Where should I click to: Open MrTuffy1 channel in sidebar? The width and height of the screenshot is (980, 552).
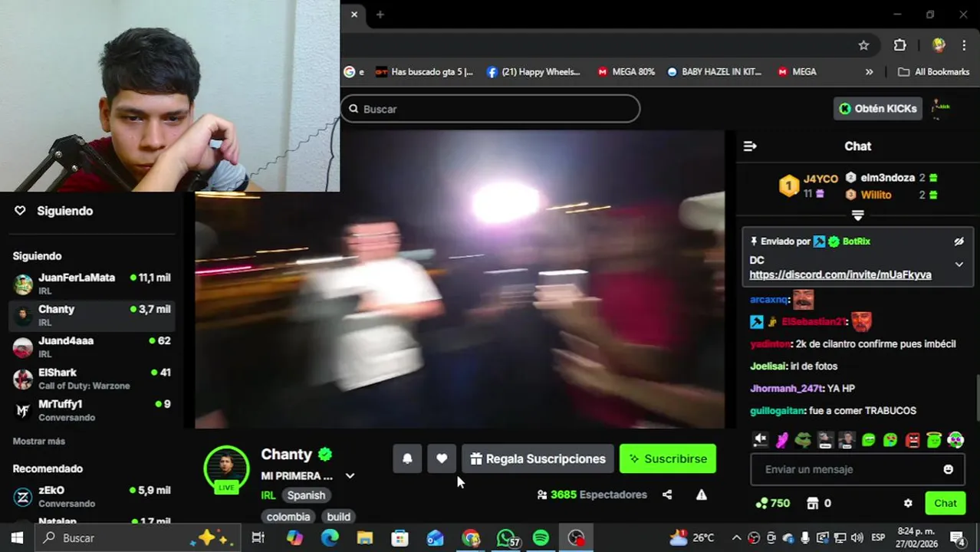coord(92,410)
